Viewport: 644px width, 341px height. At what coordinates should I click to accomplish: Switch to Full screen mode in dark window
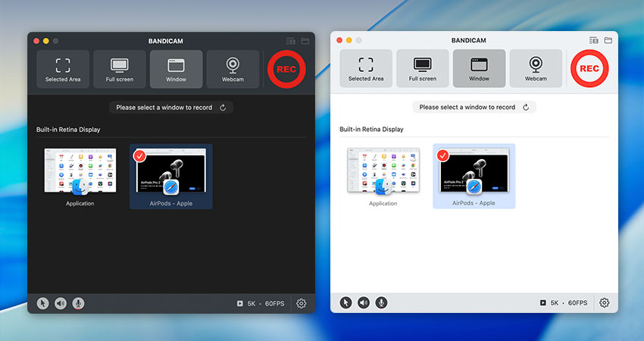click(x=120, y=69)
